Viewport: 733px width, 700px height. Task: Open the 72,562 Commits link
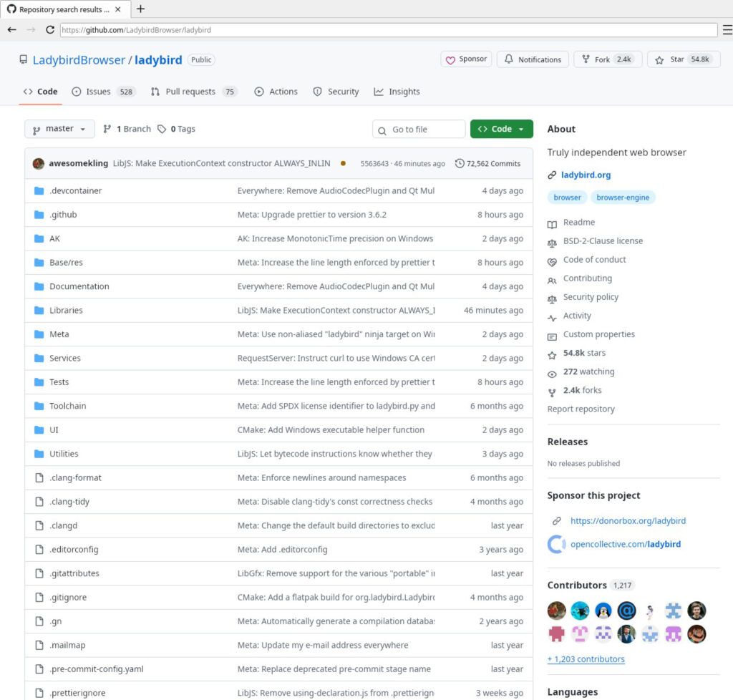pyautogui.click(x=487, y=164)
